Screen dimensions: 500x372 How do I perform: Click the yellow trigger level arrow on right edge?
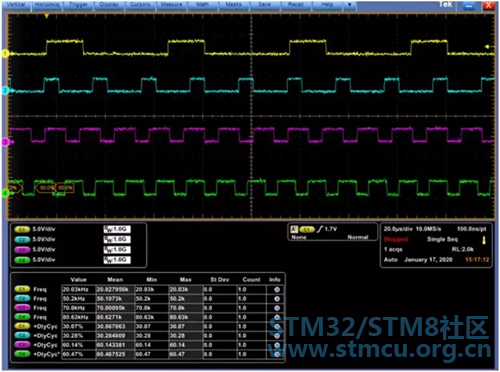tap(487, 47)
